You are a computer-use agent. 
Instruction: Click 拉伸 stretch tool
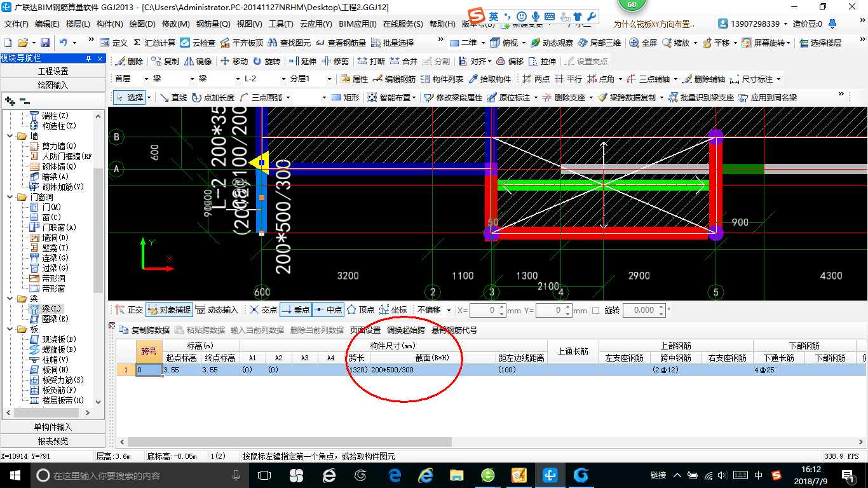coord(542,62)
